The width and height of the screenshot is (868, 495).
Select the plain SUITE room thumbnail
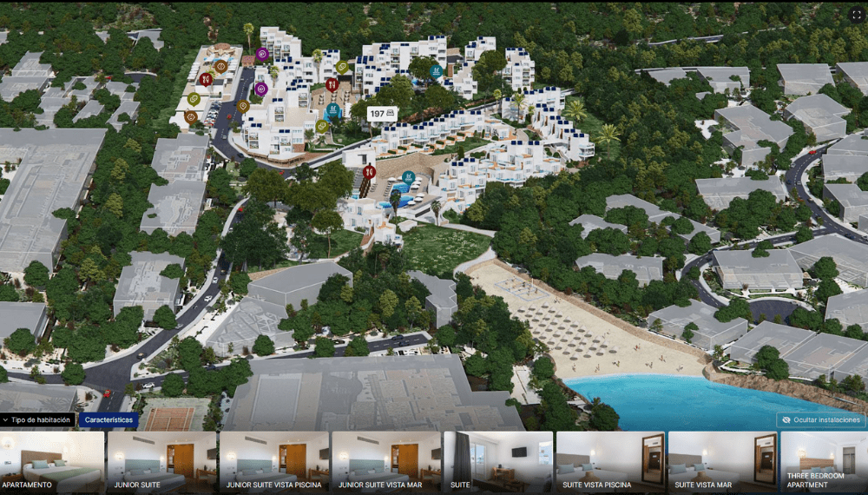[498, 462]
